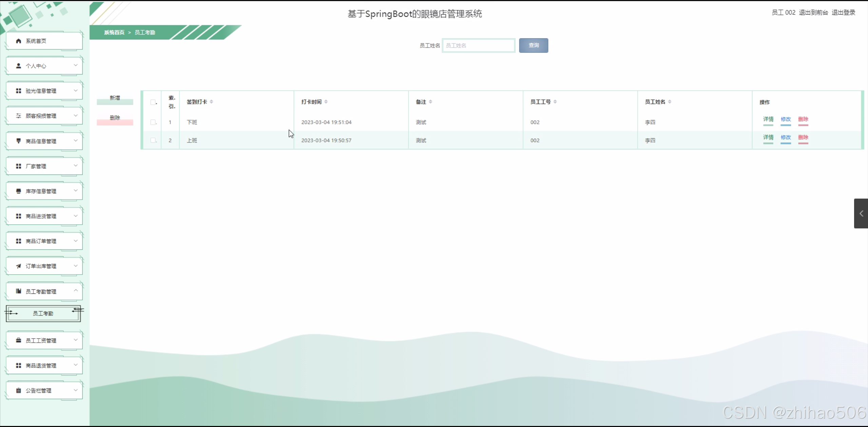The width and height of the screenshot is (868, 427).
Task: Check the checkbox for row 1 下班 record
Action: click(x=153, y=122)
